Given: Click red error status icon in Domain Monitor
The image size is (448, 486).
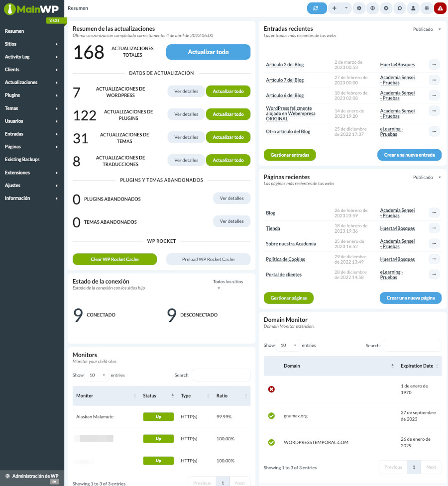Looking at the screenshot, I should tap(271, 389).
